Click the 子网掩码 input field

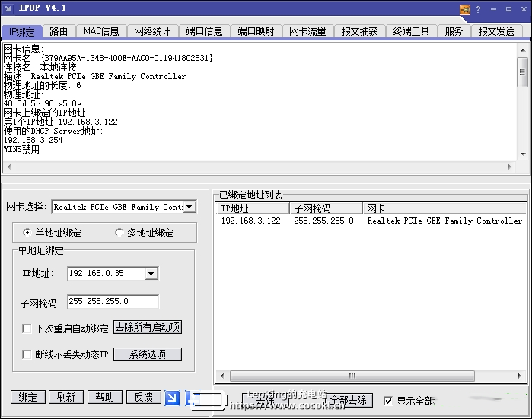click(113, 301)
